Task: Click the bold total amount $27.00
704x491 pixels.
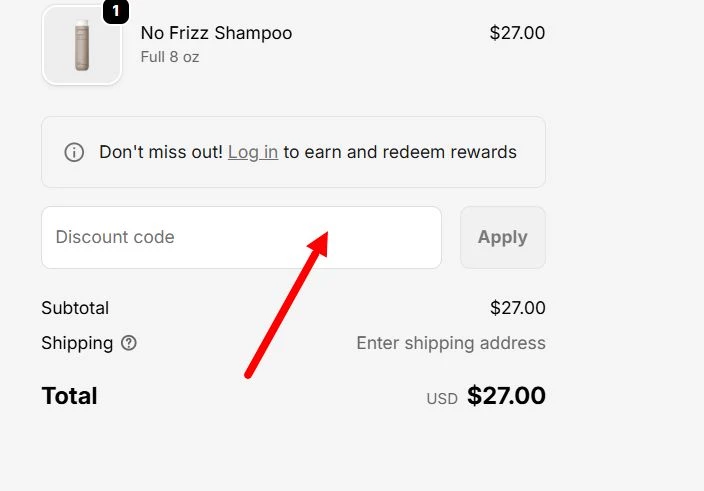Action: 506,396
